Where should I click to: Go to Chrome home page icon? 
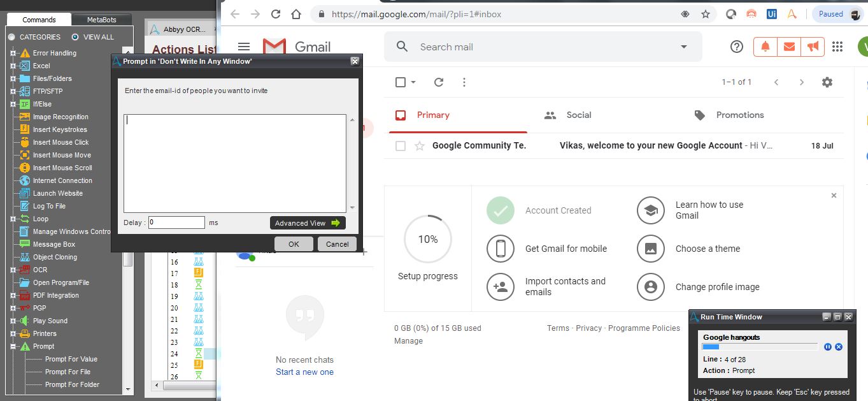(x=296, y=14)
